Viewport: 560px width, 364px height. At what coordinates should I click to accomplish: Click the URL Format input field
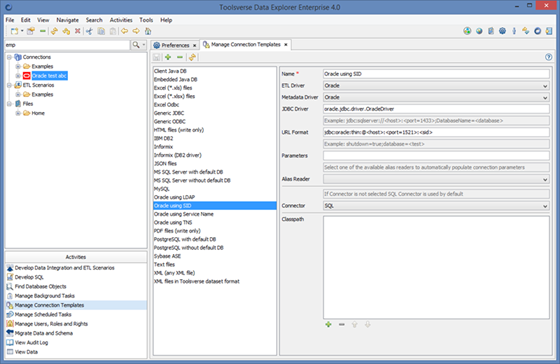(436, 133)
